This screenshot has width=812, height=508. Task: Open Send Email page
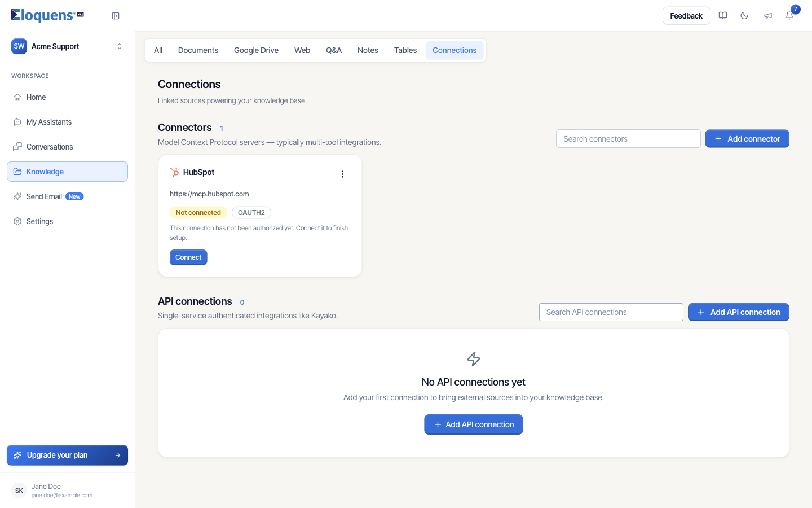pyautogui.click(x=67, y=196)
